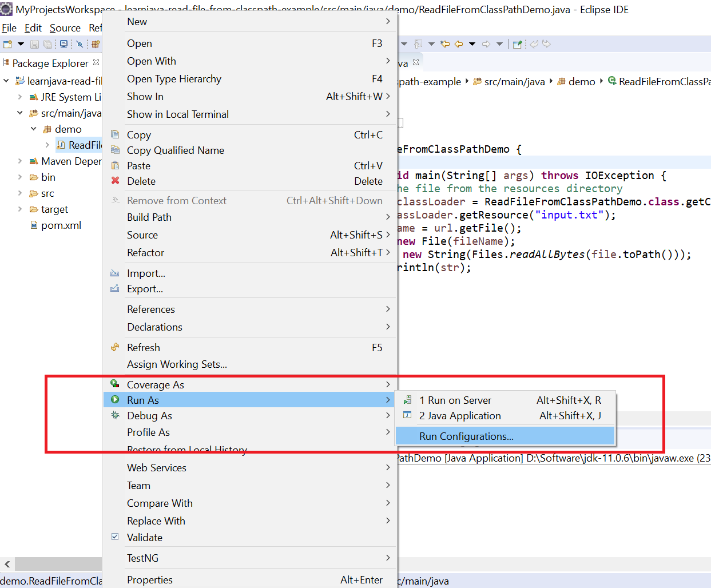Viewport: 711px width, 588px height.
Task: Open Debug As submenu
Action: pos(149,416)
